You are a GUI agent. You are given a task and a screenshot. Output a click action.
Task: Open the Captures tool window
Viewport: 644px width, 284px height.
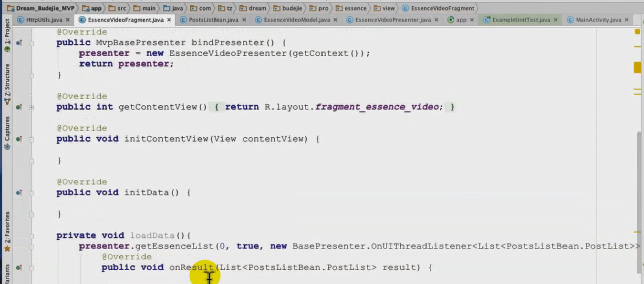coord(7,133)
